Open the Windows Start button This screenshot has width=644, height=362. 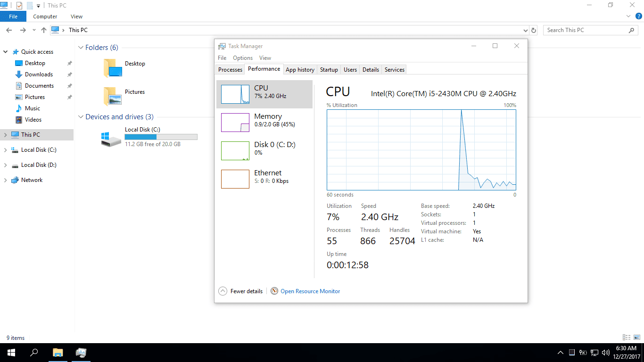11,353
